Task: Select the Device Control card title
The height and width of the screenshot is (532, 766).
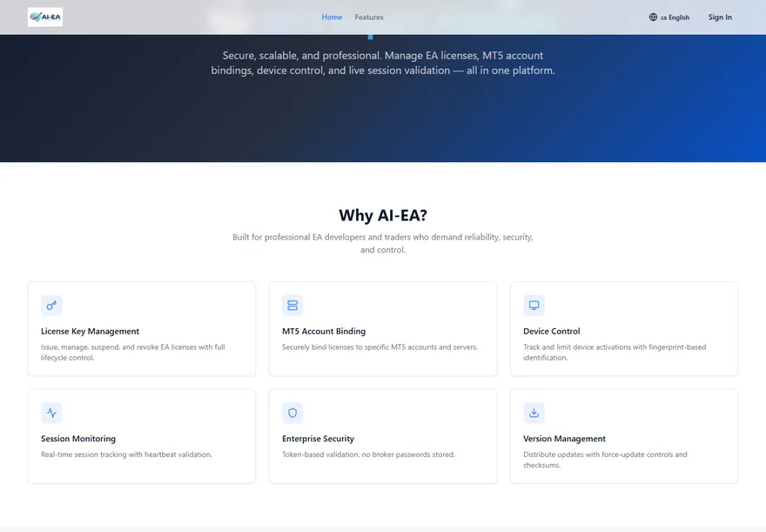Action: tap(552, 331)
